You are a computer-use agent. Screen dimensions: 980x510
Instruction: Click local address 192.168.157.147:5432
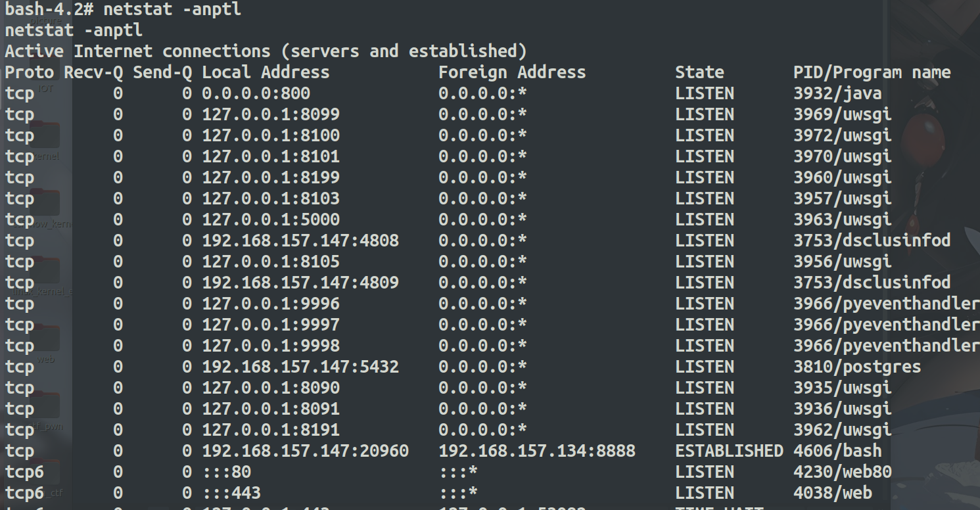click(300, 367)
